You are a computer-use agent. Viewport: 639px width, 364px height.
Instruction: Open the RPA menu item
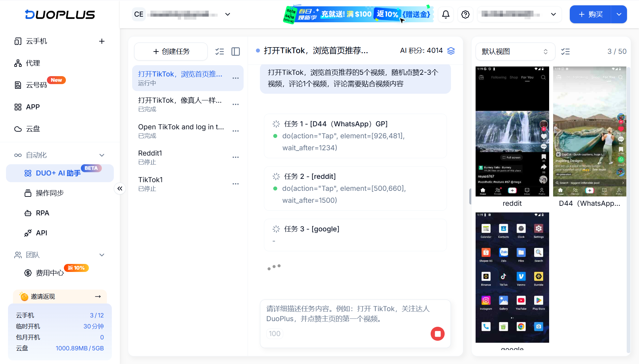coord(43,213)
